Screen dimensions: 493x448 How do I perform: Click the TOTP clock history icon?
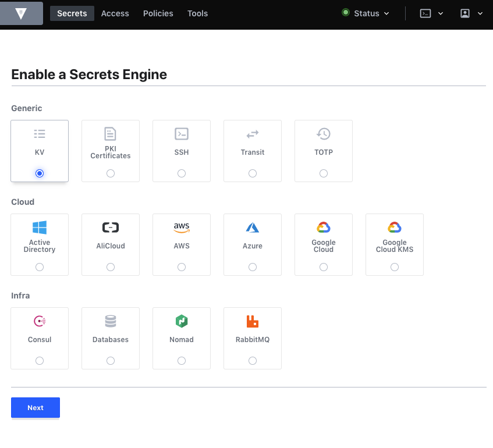tap(324, 134)
